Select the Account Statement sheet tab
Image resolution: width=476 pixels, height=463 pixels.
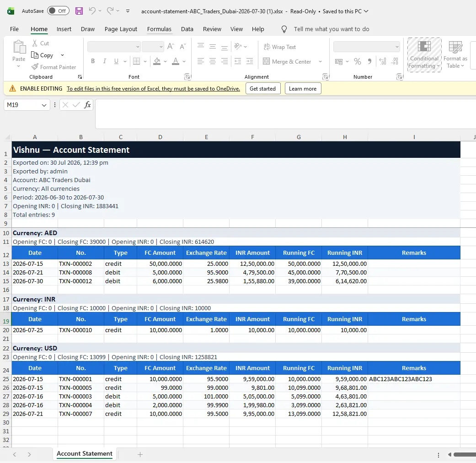pos(85,453)
